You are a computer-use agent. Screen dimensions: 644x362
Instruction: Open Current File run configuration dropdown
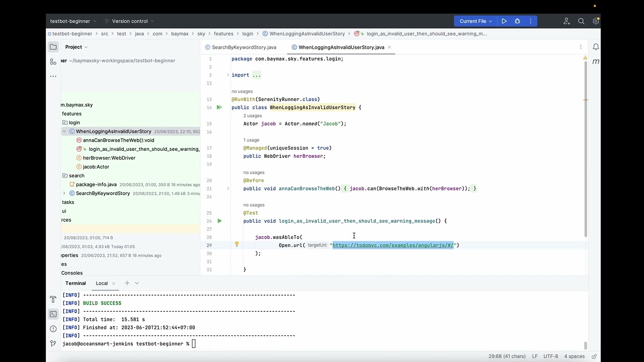point(475,21)
